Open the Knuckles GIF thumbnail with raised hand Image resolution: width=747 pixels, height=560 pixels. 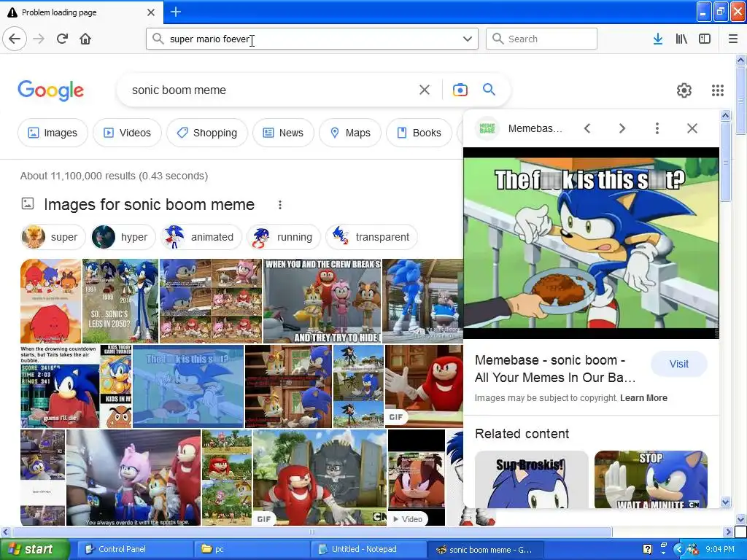click(x=424, y=386)
